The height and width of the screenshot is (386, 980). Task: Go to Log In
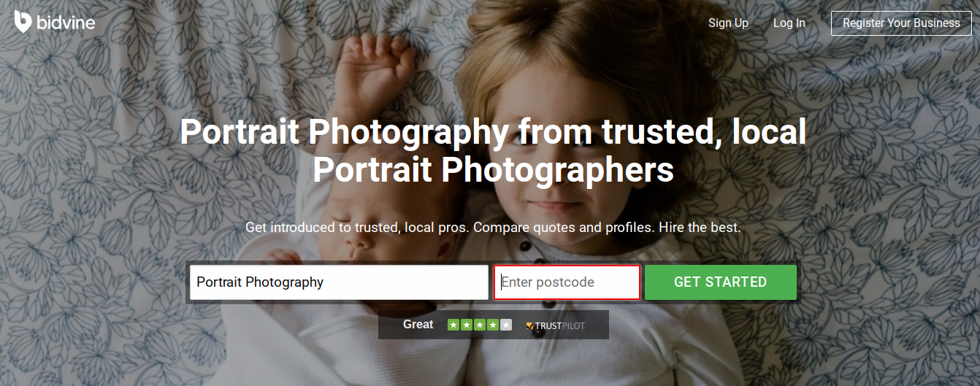tap(789, 23)
